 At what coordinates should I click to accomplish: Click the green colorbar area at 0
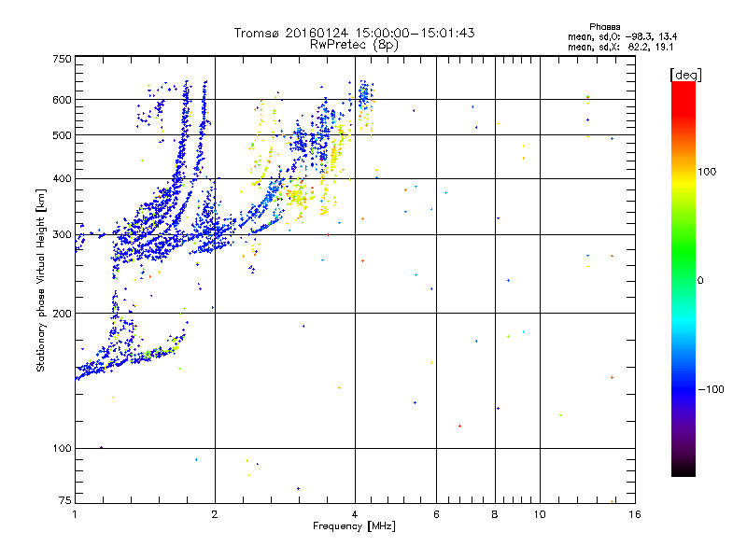pos(684,281)
